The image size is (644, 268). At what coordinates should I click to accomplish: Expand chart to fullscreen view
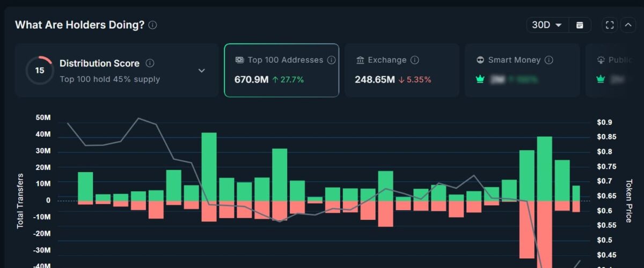tap(609, 25)
